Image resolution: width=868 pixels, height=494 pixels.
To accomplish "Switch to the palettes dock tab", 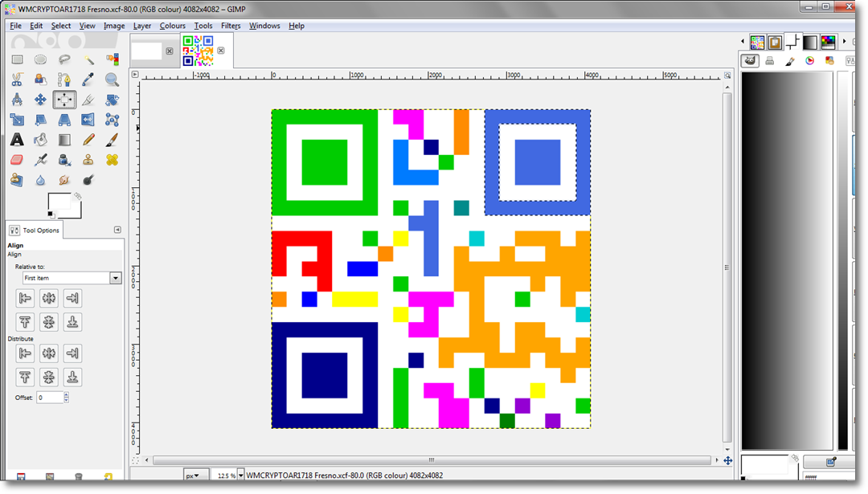I will coord(828,42).
